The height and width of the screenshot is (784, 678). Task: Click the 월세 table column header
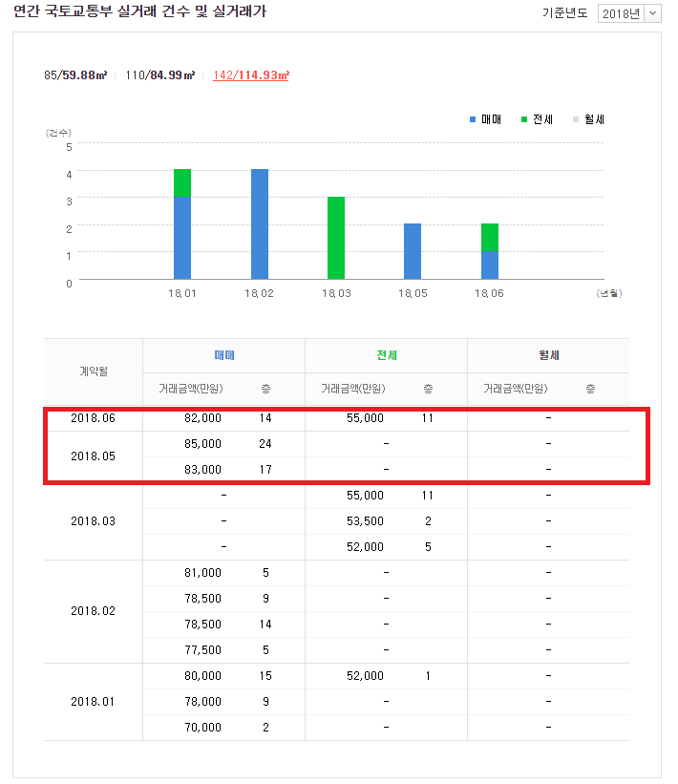click(x=548, y=355)
